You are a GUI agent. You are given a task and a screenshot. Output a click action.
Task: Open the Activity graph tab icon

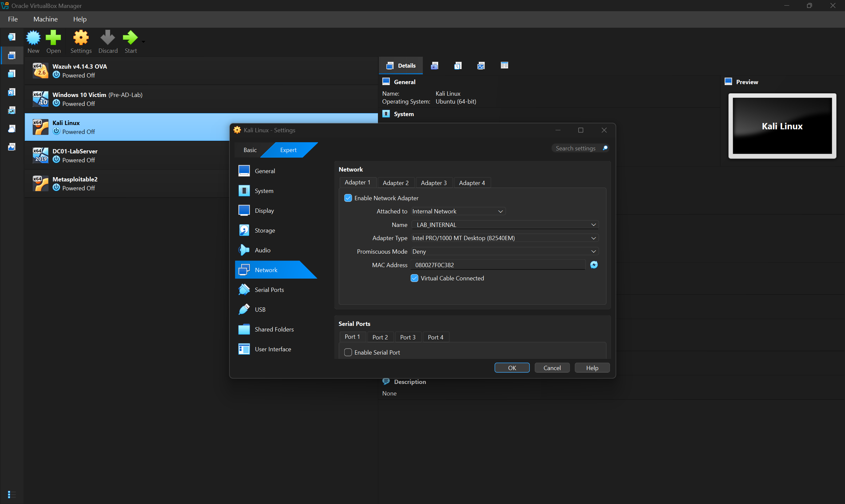pos(481,66)
